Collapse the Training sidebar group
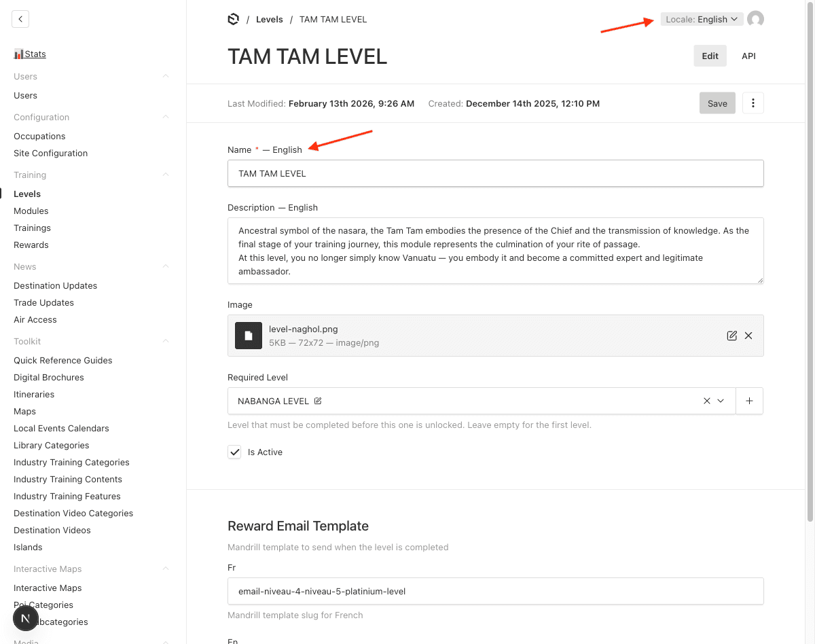 click(166, 175)
